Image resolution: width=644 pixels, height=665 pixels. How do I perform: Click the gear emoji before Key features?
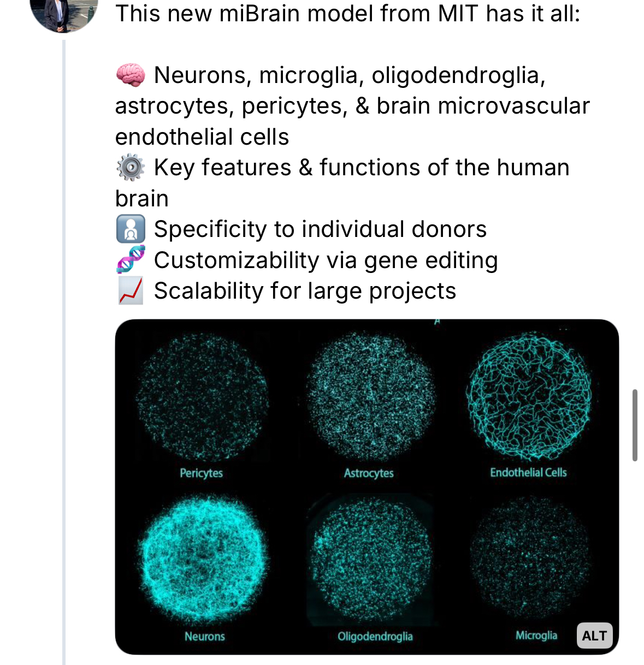pos(131,168)
